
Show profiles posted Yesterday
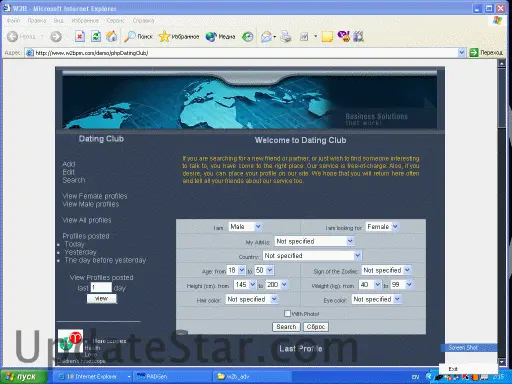coord(80,252)
